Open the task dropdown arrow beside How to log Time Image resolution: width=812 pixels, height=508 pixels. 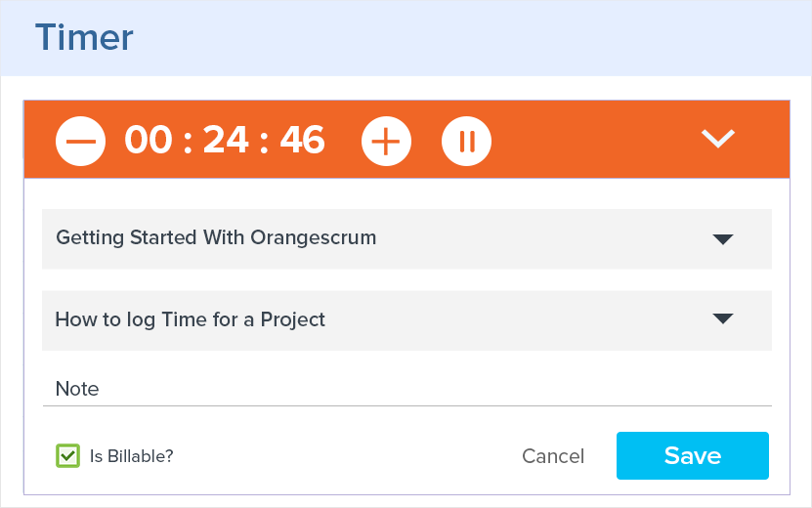coord(723,318)
